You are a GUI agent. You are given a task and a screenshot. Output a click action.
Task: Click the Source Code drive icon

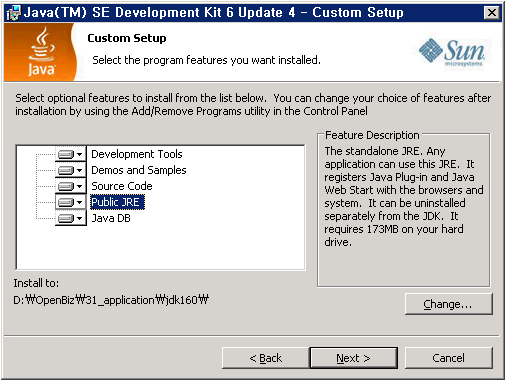(x=66, y=186)
